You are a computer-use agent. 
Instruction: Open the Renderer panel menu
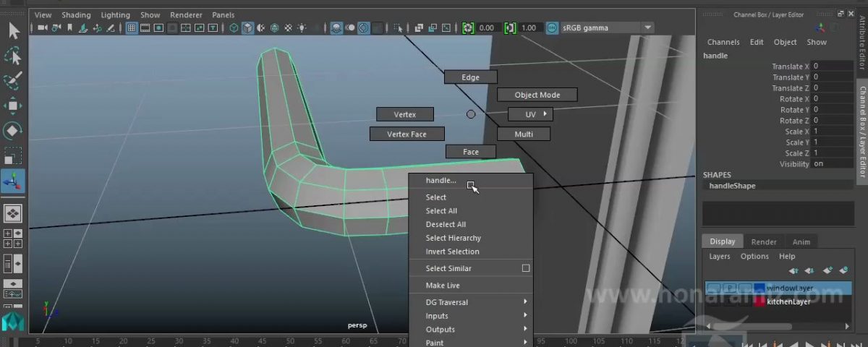186,14
